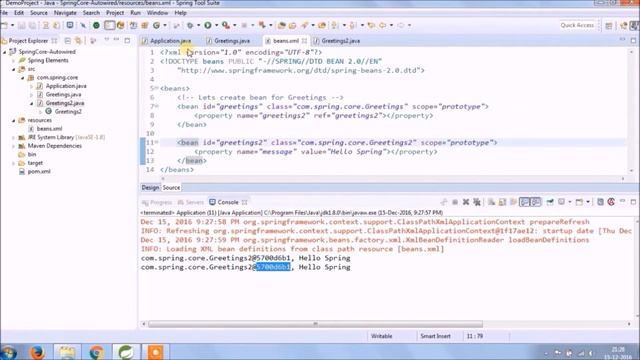Select Application.java in Project Explorer tree
Viewport: 640px width, 360px height.
66,86
